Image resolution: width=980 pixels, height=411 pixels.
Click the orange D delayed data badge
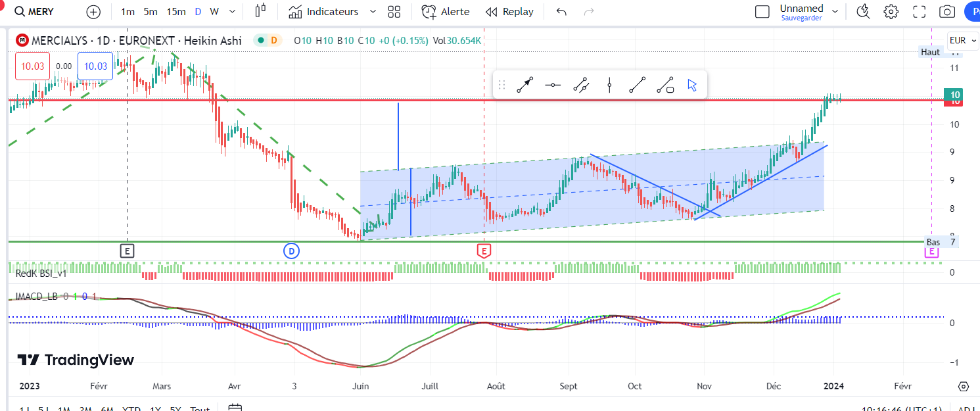pos(273,41)
